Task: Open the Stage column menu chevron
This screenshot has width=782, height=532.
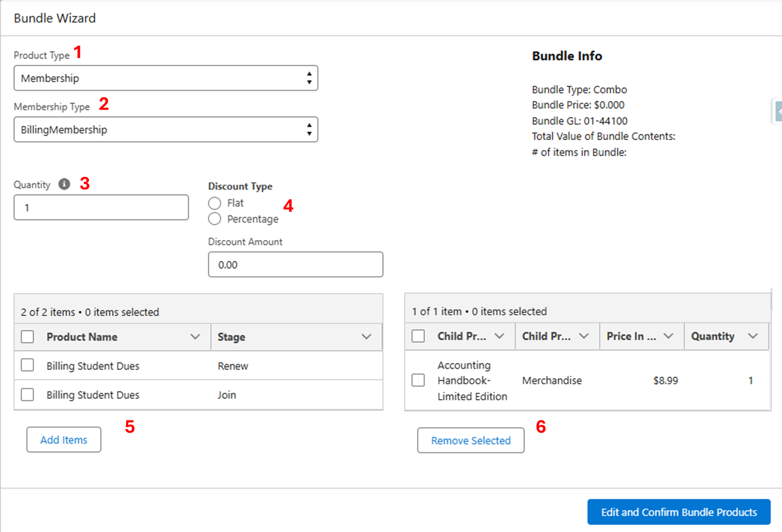Action: [366, 337]
